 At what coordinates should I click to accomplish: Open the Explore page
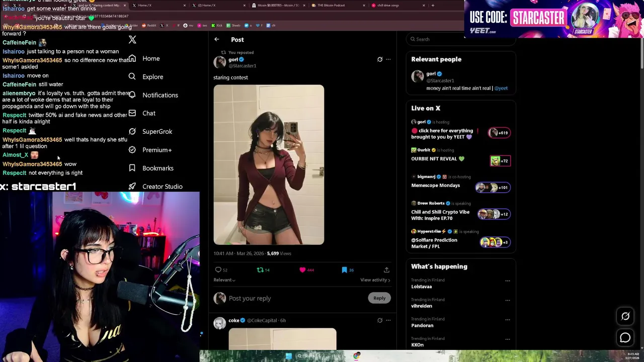(146, 77)
